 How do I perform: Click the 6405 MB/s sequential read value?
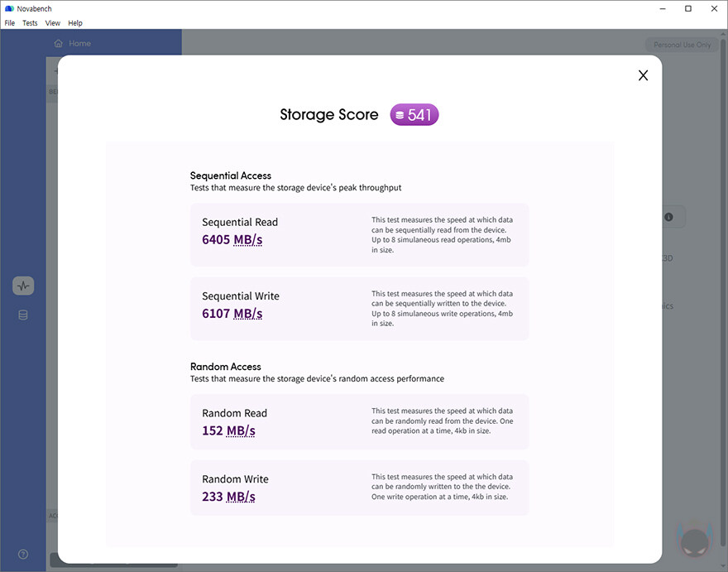coord(232,240)
